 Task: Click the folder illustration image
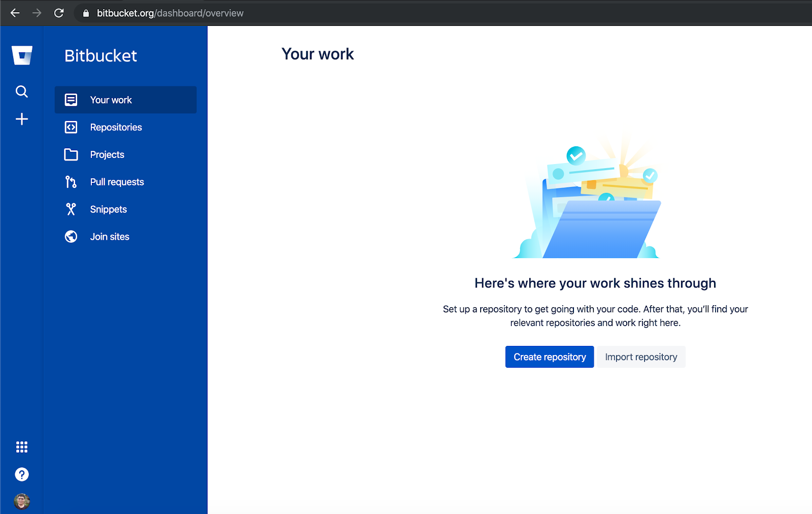pos(588,196)
